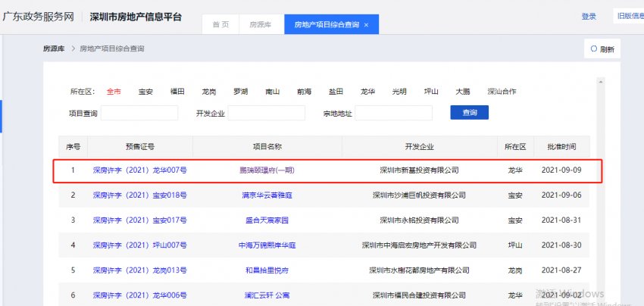
Task: Close the 房地产项目综合查询 tab
Action: pos(367,25)
